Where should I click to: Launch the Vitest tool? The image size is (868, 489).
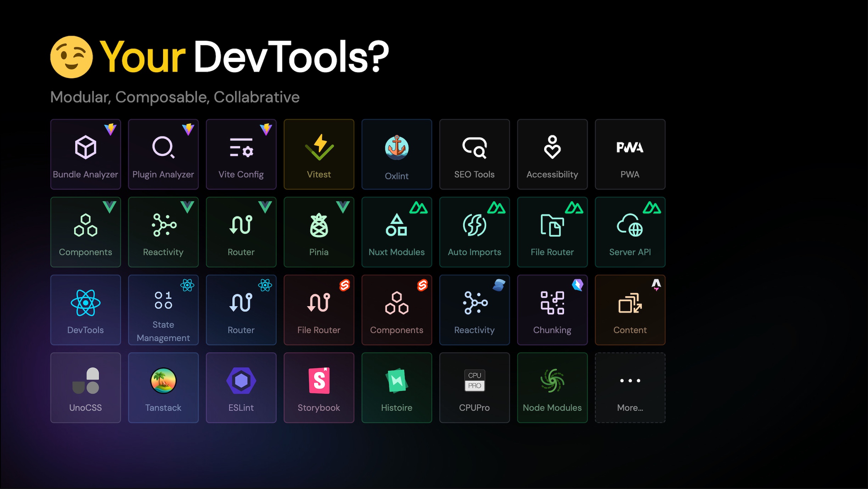319,154
